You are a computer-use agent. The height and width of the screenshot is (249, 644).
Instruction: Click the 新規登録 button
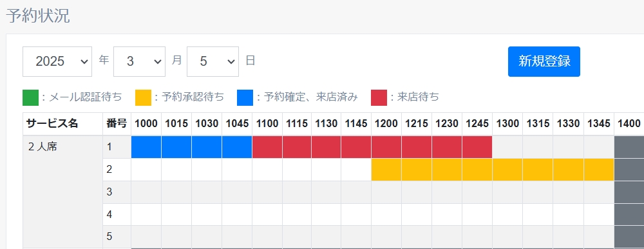click(x=544, y=61)
